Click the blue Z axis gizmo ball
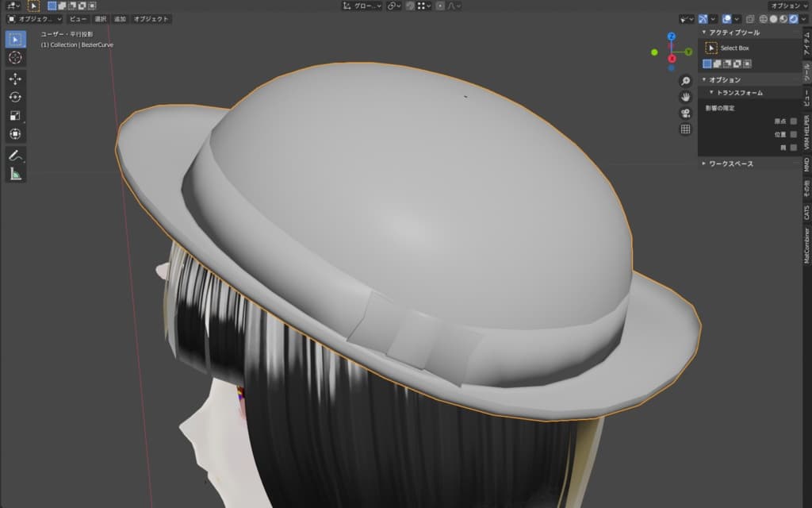The image size is (812, 508). click(672, 37)
